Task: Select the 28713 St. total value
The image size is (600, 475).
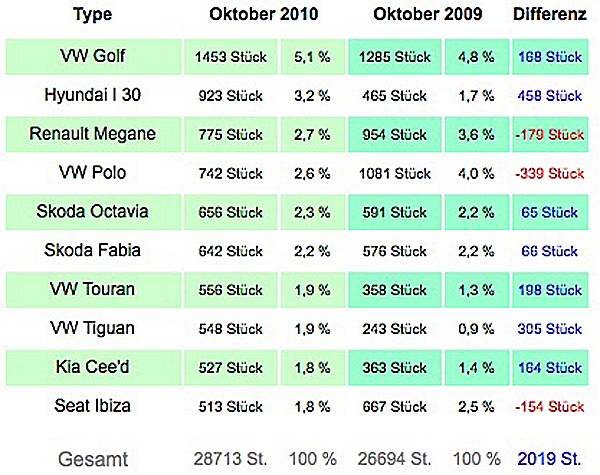Action: pyautogui.click(x=230, y=459)
